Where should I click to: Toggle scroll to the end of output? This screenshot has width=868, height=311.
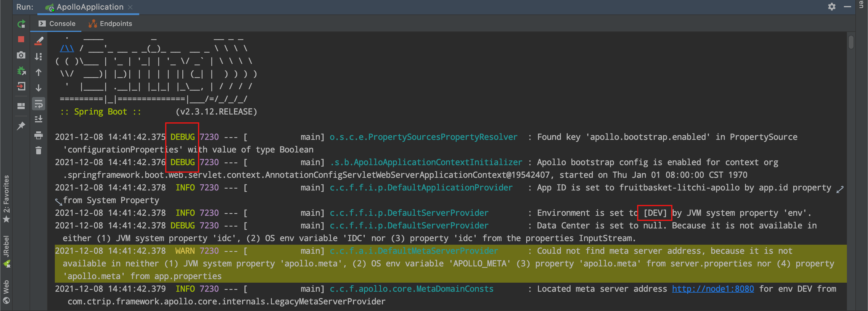[x=39, y=119]
